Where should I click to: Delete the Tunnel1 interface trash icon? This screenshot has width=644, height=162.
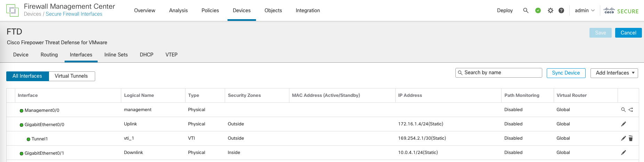(631, 138)
